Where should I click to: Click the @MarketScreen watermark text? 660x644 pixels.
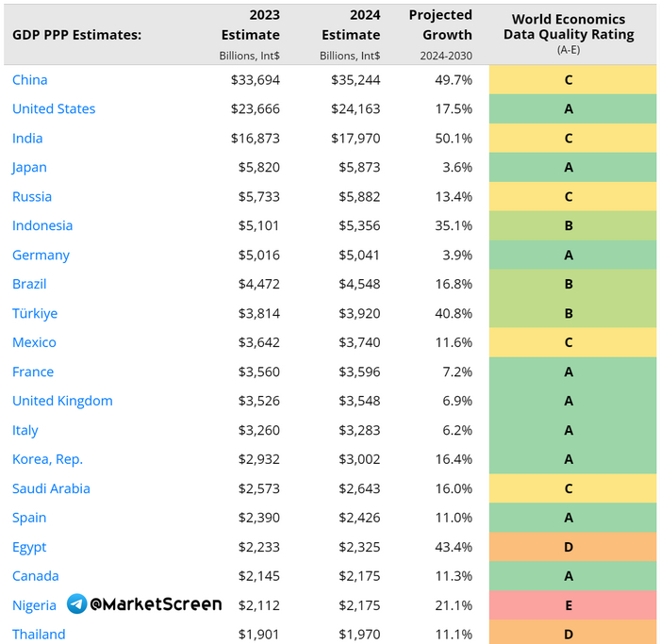(x=157, y=604)
